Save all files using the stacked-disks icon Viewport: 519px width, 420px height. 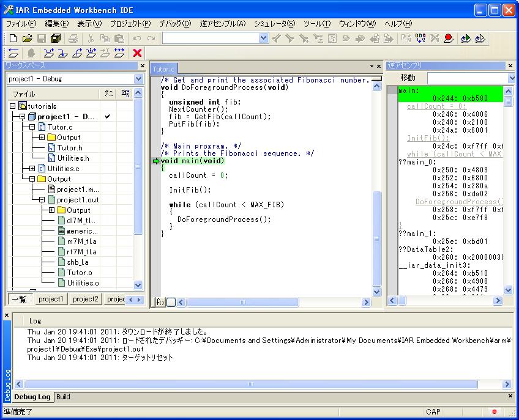56,39
